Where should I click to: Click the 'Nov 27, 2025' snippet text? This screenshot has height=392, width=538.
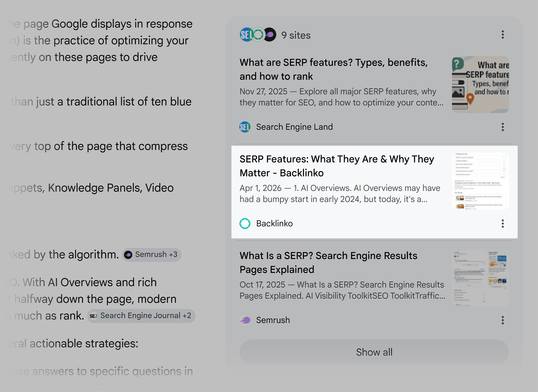341,97
